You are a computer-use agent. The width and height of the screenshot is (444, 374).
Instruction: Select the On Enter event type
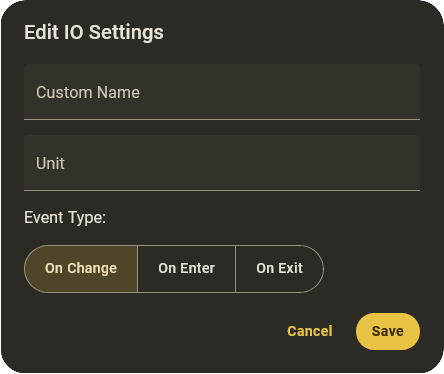coord(186,269)
